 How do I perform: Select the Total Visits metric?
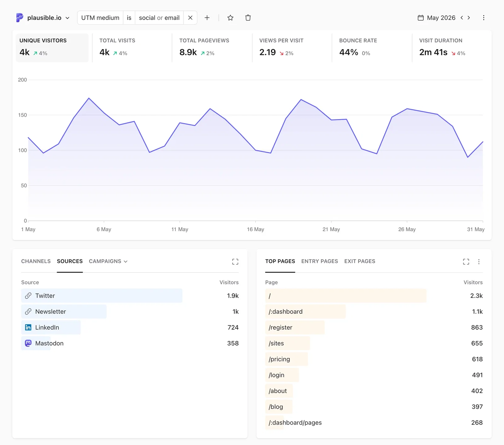(132, 48)
